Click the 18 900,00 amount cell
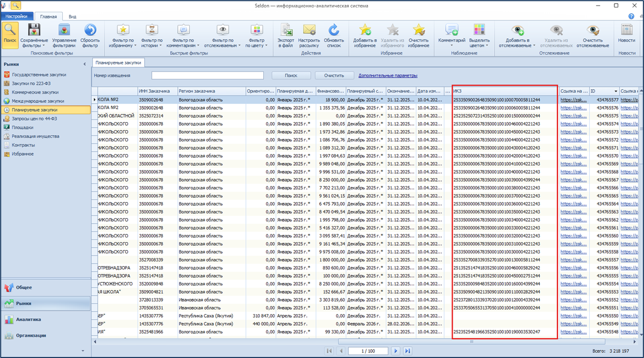The image size is (644, 358). click(331, 100)
